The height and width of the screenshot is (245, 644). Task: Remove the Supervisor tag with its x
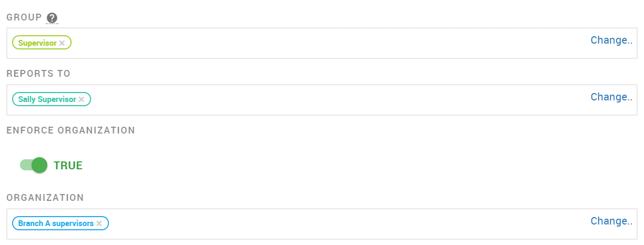click(62, 43)
